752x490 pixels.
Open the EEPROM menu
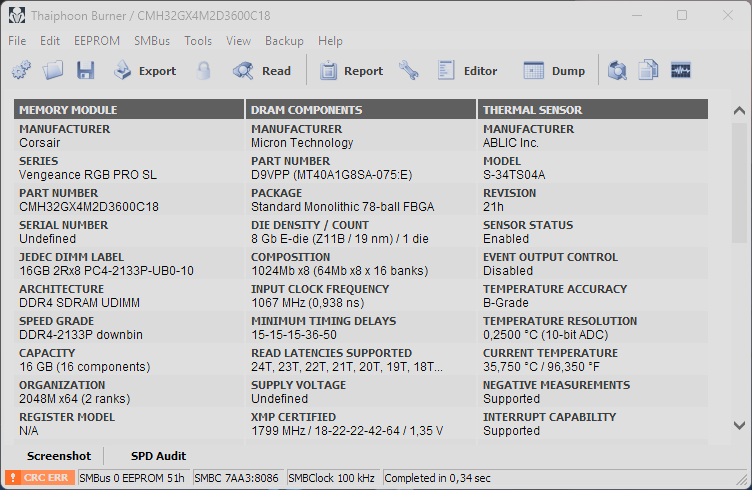tap(97, 41)
